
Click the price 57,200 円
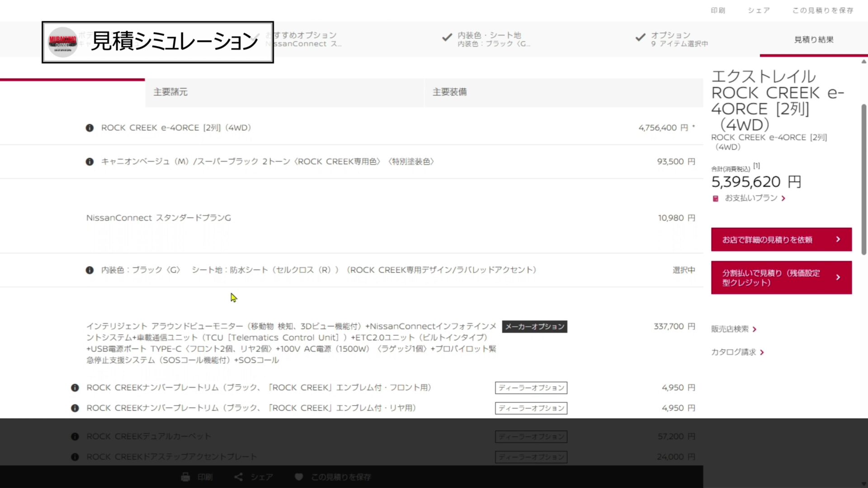coord(677,436)
